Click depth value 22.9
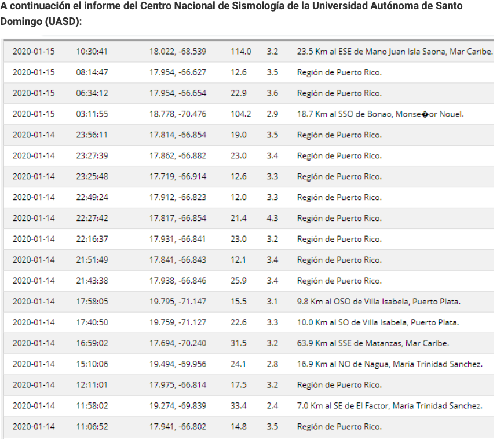The width and height of the screenshot is (504, 439). point(239,93)
